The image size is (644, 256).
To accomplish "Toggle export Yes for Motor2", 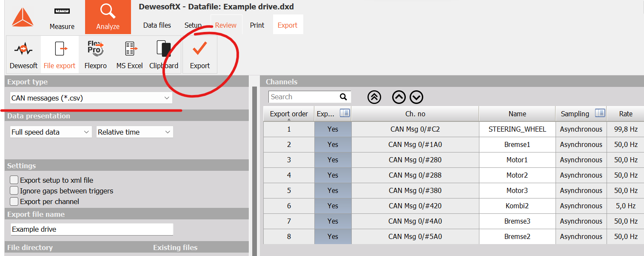I will point(333,175).
